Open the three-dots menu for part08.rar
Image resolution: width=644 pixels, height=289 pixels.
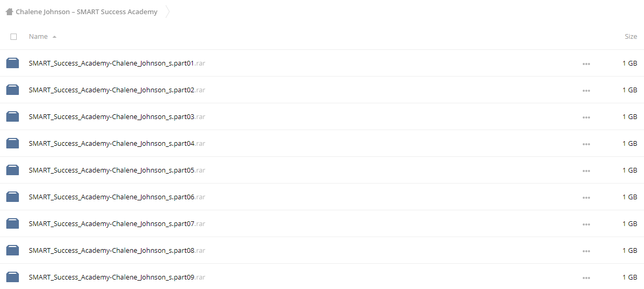586,251
